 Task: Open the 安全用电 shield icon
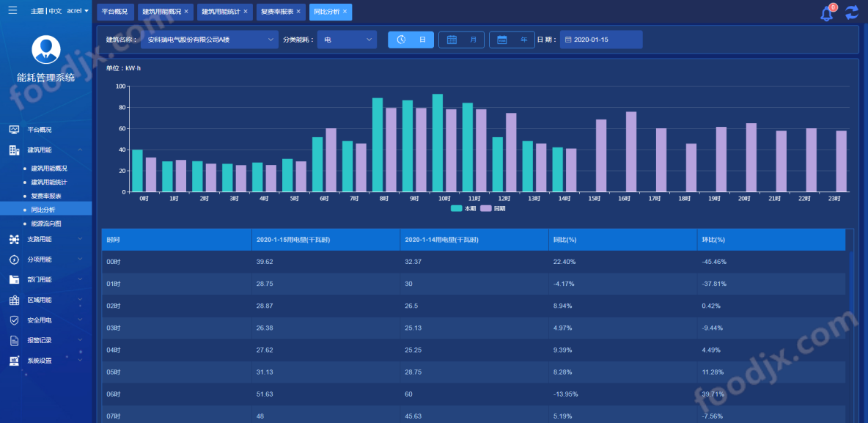click(15, 320)
